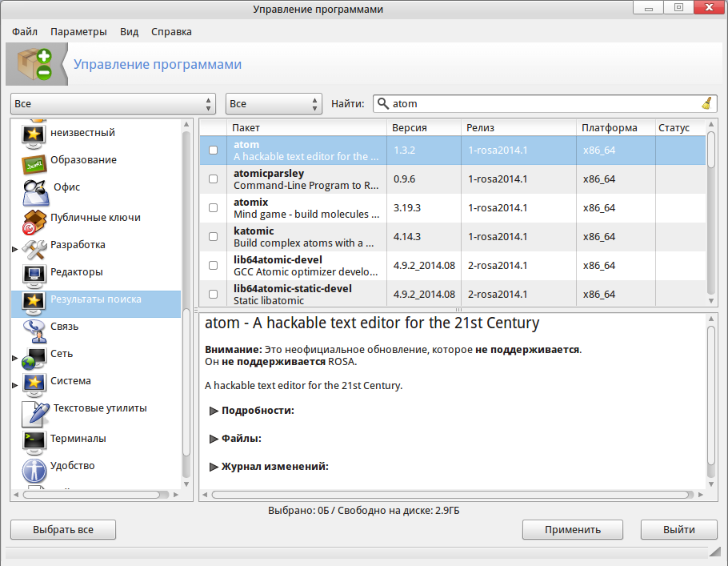Select the Текстовые утилиты icon
This screenshot has width=728, height=566.
(35, 411)
